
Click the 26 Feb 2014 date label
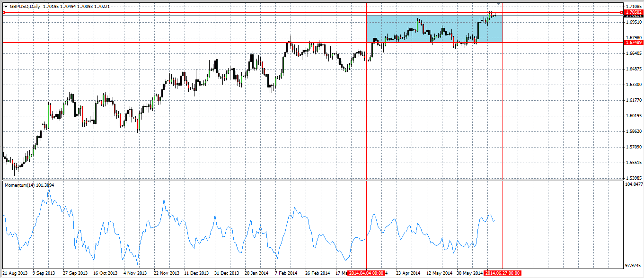pyautogui.click(x=318, y=273)
